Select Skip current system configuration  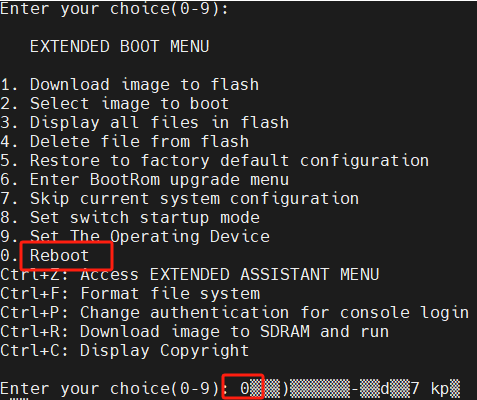pyautogui.click(x=180, y=199)
